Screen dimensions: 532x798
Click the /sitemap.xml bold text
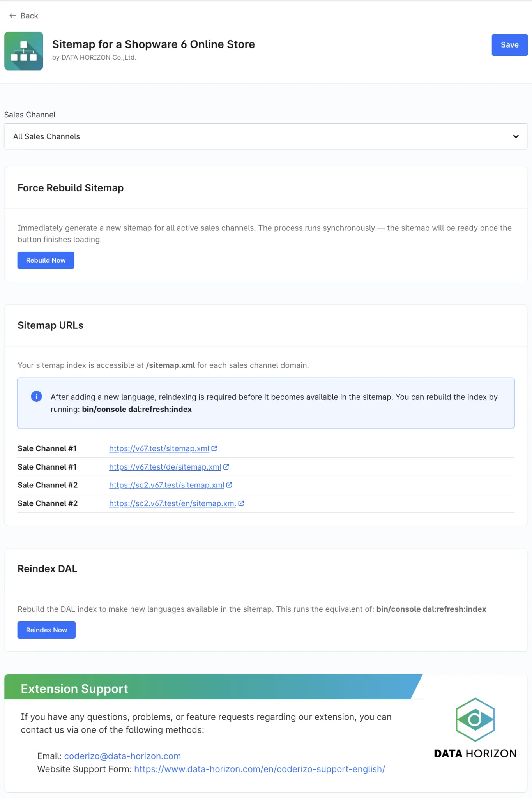pos(170,365)
